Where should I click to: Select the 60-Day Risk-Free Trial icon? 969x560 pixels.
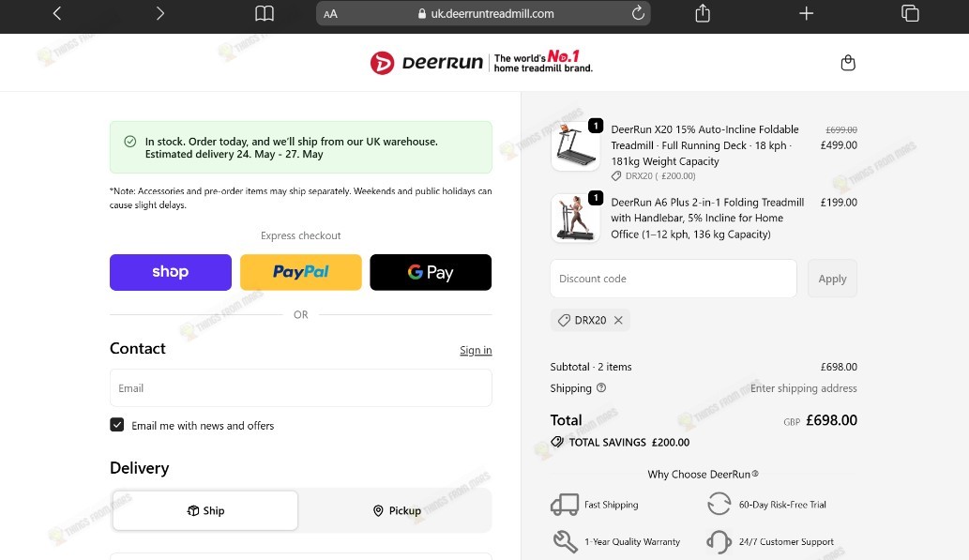719,504
